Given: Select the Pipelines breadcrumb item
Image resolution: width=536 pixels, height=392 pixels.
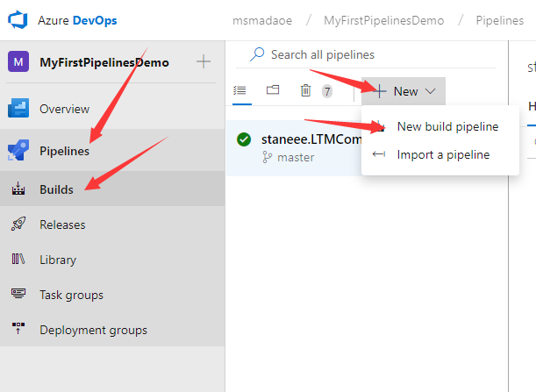Looking at the screenshot, I should (499, 20).
